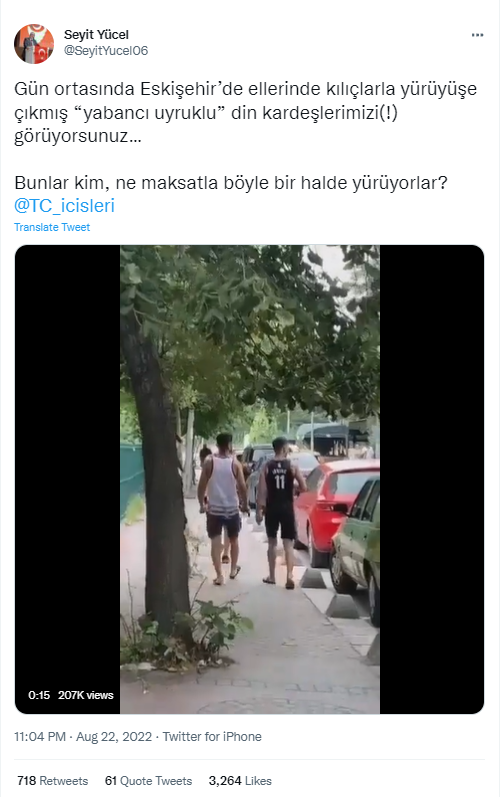Open the Aug 22, 2022 date link
The image size is (500, 797).
point(114,737)
